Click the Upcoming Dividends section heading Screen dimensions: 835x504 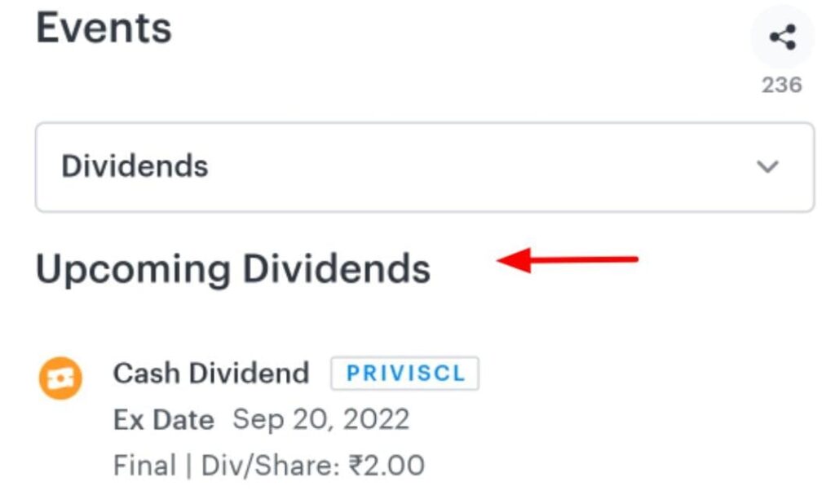pyautogui.click(x=232, y=269)
